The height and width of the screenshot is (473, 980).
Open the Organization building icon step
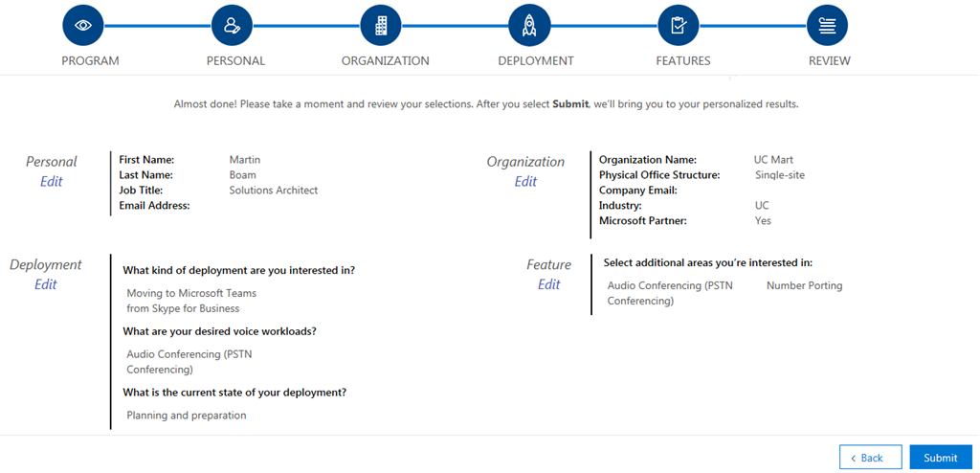pyautogui.click(x=381, y=26)
